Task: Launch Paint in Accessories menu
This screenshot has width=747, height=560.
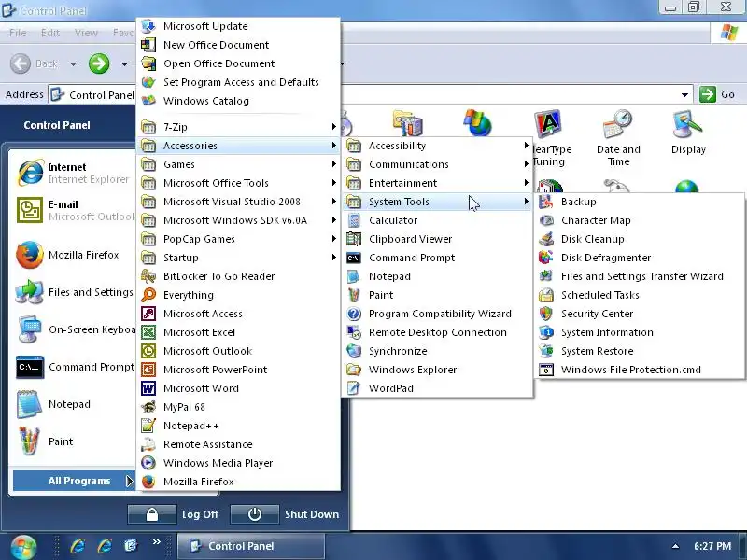Action: pyautogui.click(x=437, y=295)
